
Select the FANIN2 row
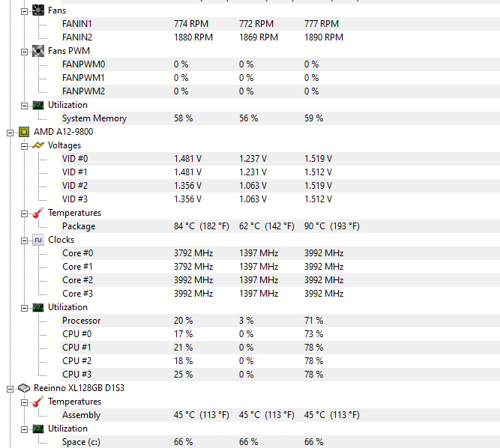coord(280,37)
